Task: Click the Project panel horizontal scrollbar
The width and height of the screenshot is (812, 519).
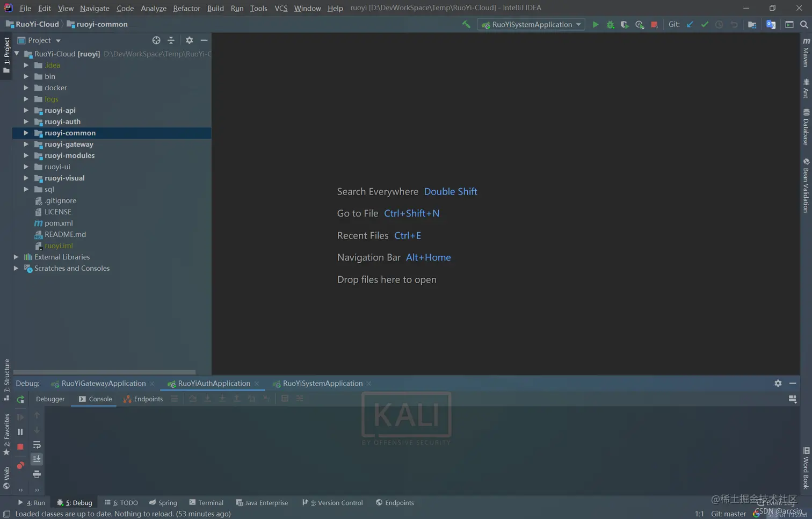Action: [x=104, y=372]
